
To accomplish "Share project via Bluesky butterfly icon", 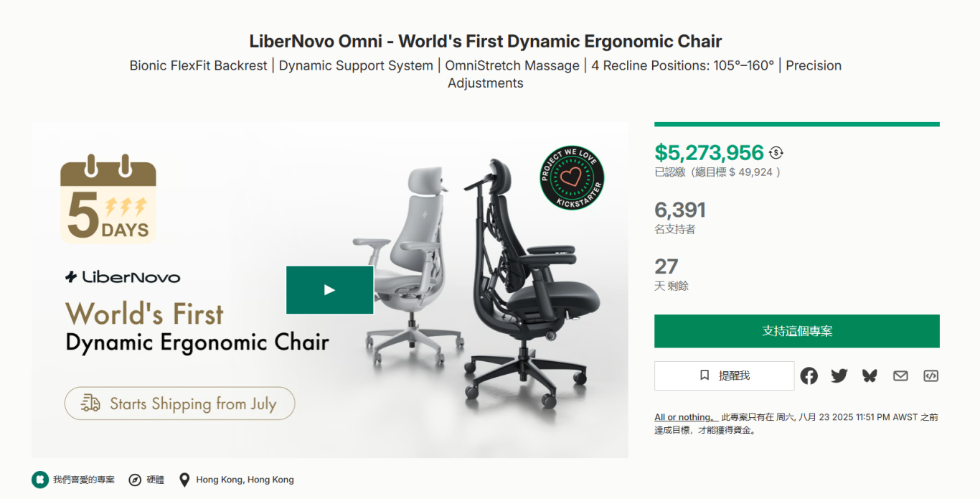I will pos(870,376).
